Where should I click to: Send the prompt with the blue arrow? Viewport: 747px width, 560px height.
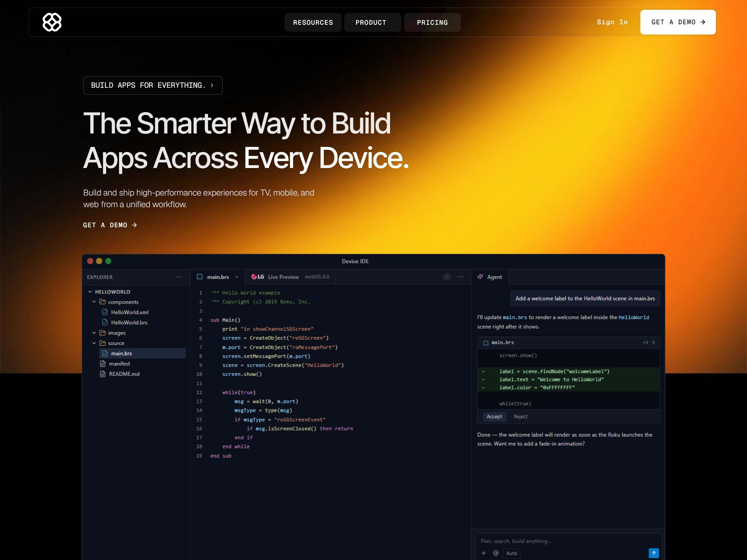[654, 553]
